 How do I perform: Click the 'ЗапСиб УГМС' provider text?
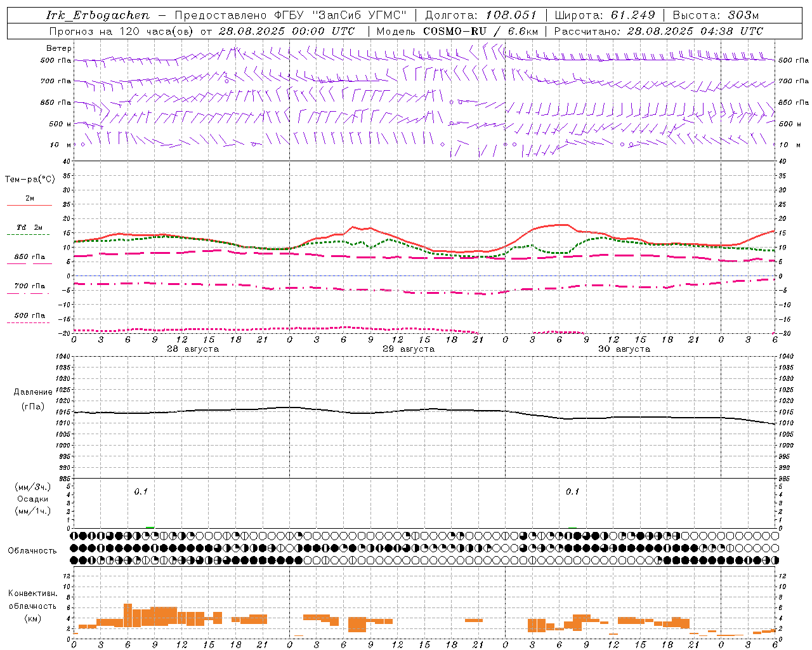(360, 15)
